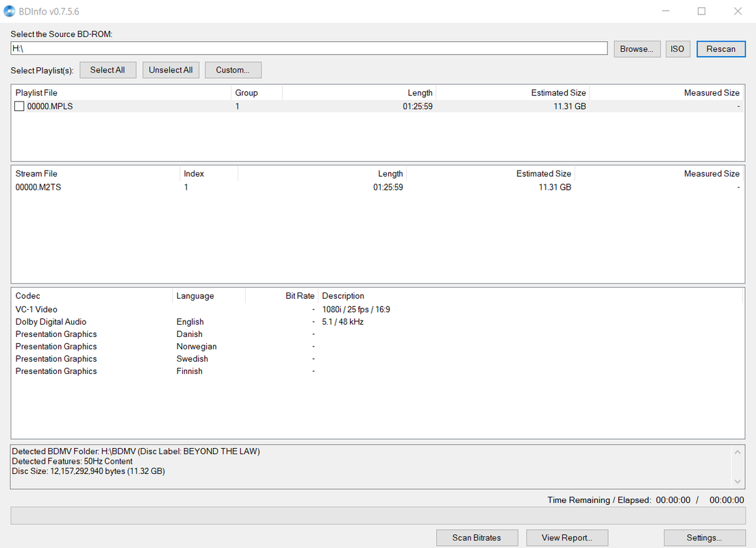Click the Elapsed 00:00:00 value
The height and width of the screenshot is (548, 756).
coord(727,500)
